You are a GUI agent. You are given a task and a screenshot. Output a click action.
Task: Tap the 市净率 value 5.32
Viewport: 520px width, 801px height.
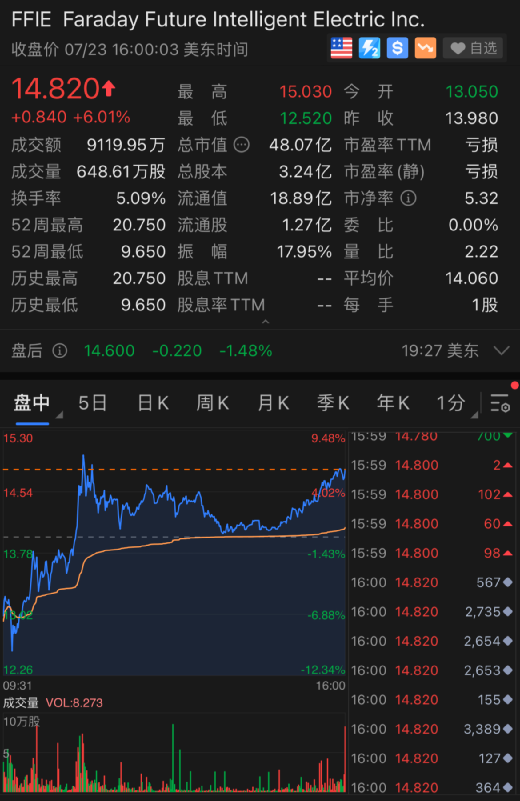click(481, 198)
